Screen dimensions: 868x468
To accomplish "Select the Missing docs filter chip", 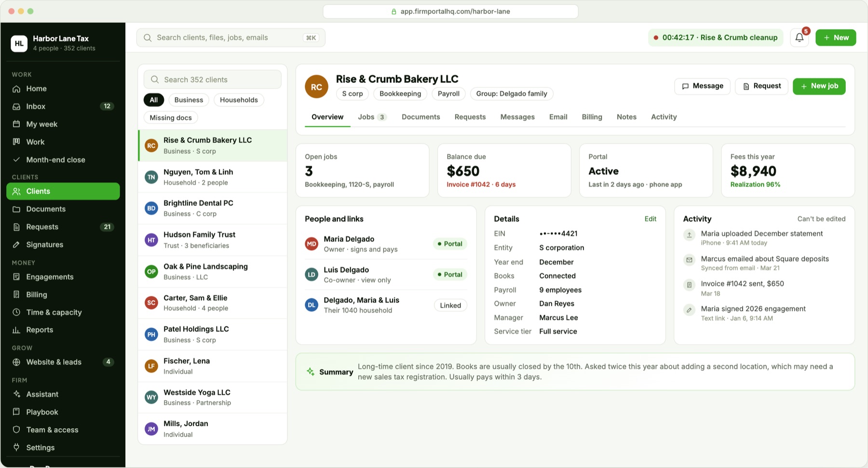I will pos(171,118).
